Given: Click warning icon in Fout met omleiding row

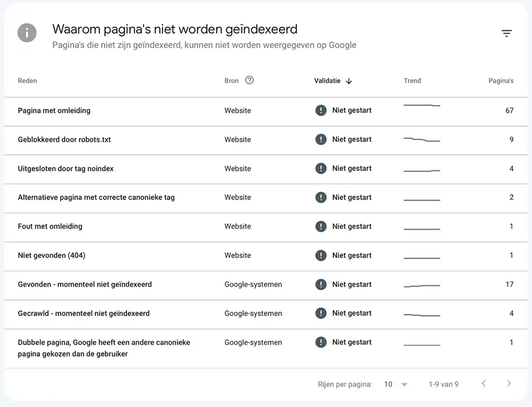Looking at the screenshot, I should (x=321, y=226).
